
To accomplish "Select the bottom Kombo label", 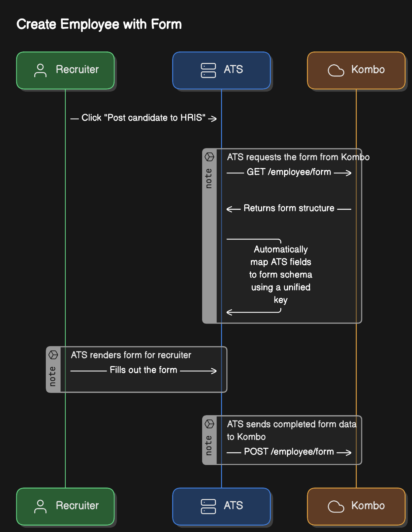I will (x=368, y=505).
